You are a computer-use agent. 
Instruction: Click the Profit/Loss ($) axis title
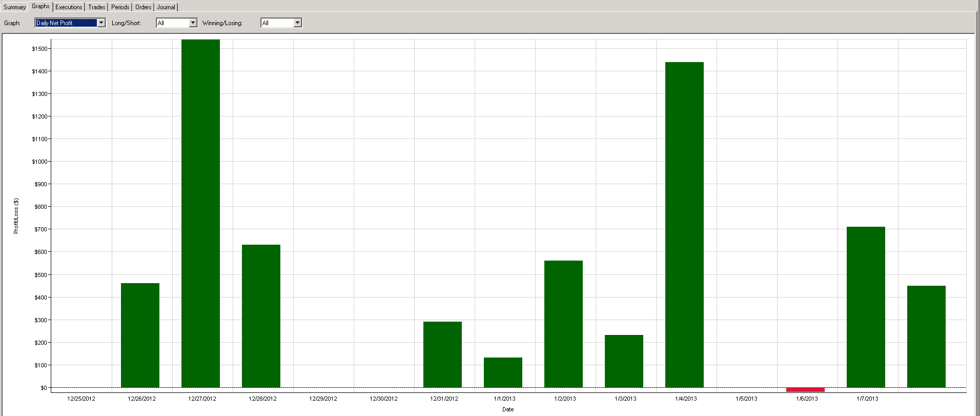click(x=16, y=216)
